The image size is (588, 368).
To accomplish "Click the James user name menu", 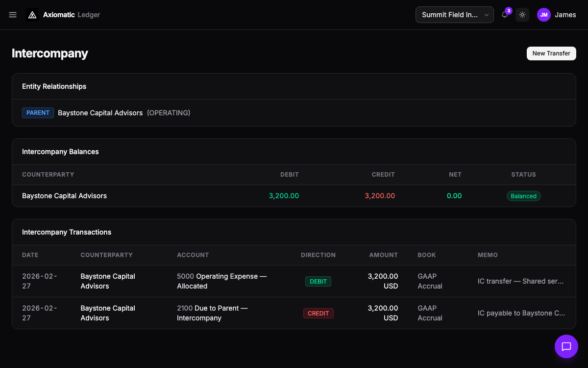I will coord(565,15).
